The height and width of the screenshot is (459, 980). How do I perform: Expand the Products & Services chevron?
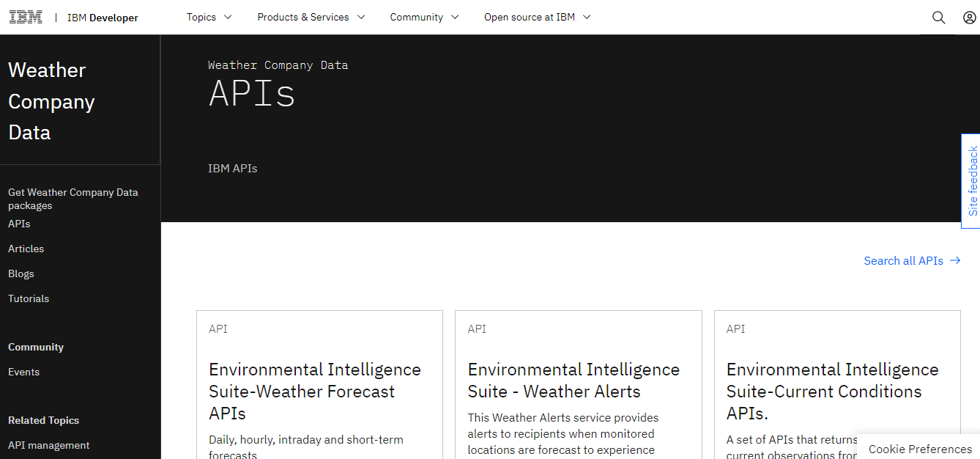click(x=360, y=17)
